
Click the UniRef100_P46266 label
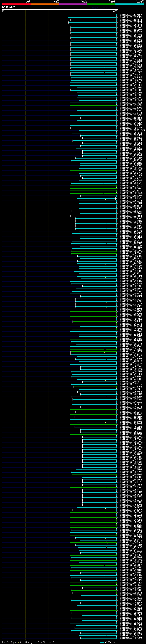pyautogui.click(x=131, y=600)
